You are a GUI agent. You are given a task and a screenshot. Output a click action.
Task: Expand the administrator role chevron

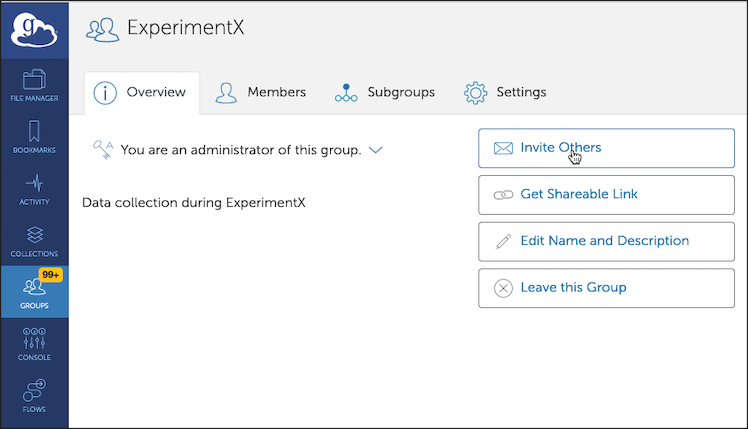click(376, 150)
